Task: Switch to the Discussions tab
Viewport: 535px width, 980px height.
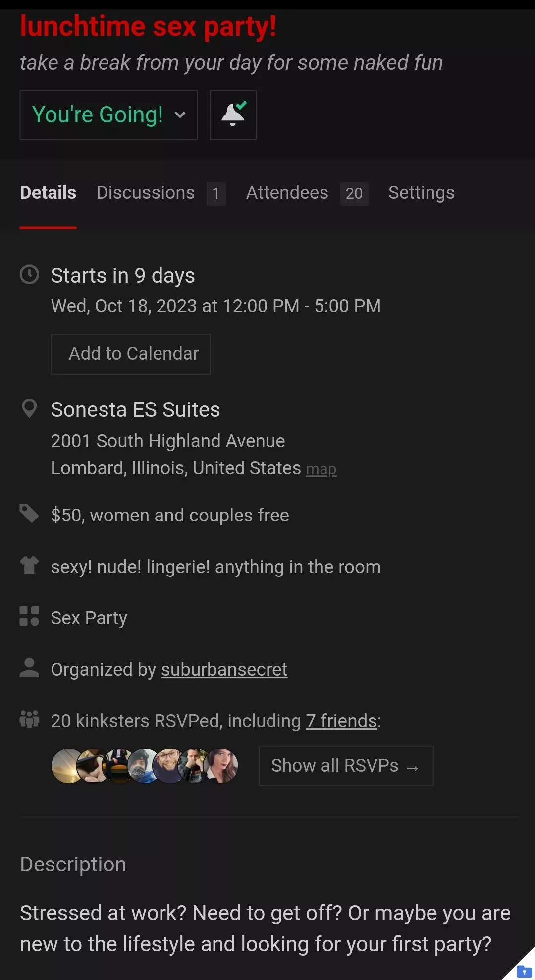Action: [146, 193]
